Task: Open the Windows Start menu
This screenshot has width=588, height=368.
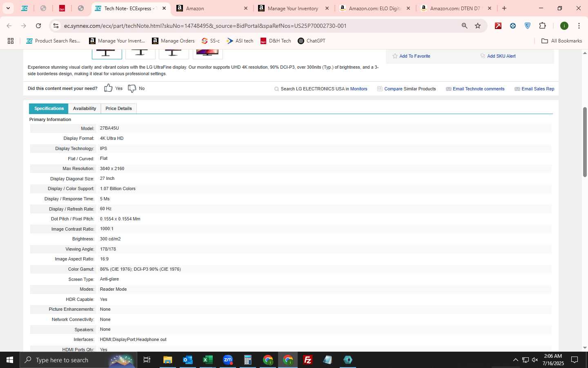Action: [x=10, y=360]
